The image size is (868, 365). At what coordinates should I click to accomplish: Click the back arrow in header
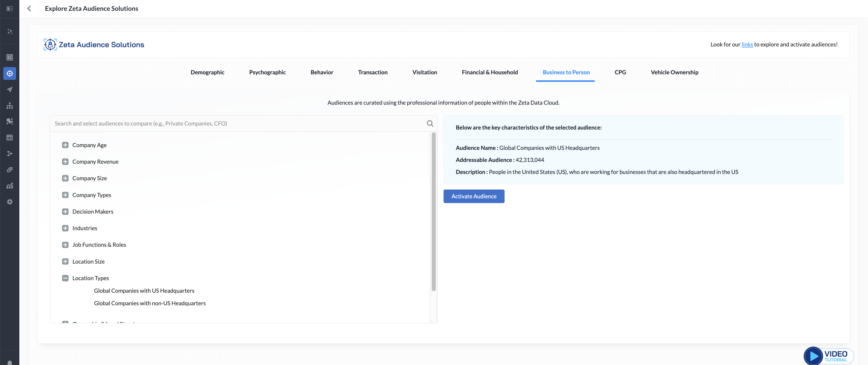(29, 9)
